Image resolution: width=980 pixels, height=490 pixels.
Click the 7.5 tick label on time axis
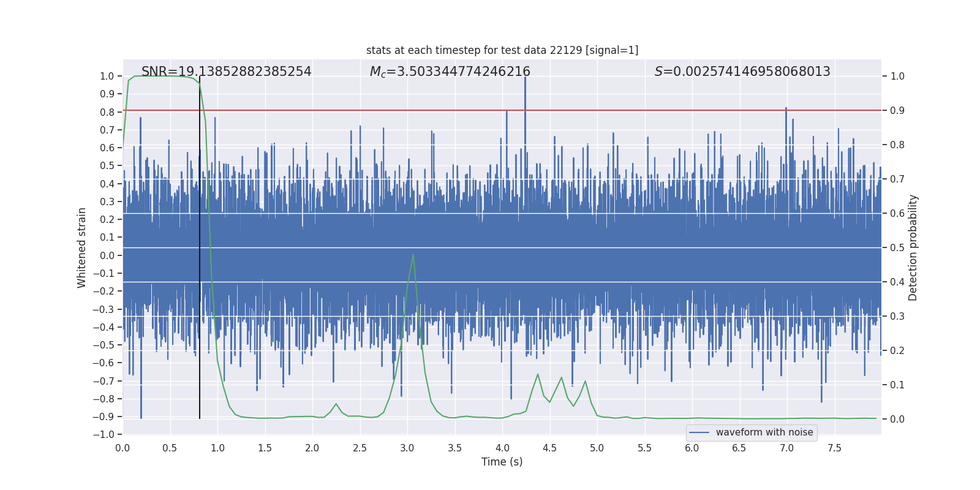point(834,448)
